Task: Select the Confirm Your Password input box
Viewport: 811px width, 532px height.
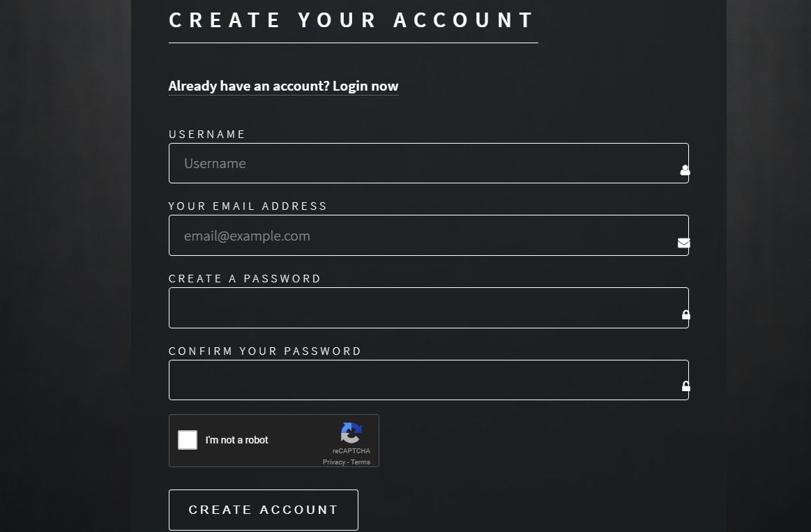Action: click(429, 380)
